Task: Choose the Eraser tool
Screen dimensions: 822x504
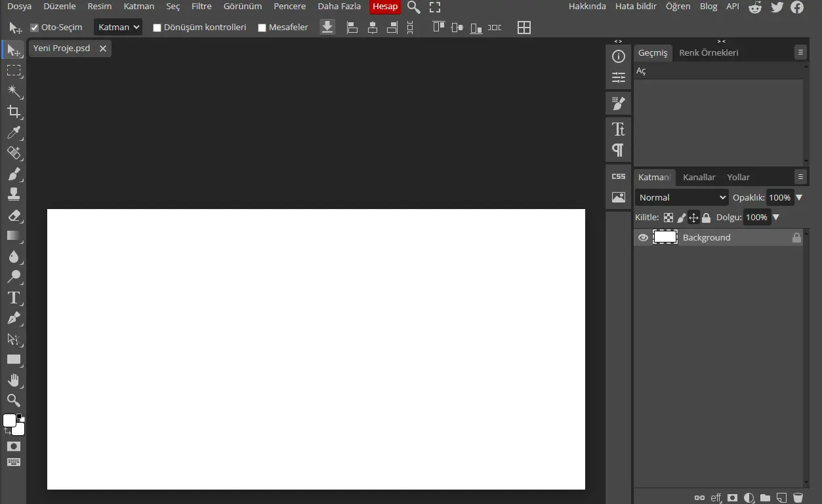Action: click(14, 216)
